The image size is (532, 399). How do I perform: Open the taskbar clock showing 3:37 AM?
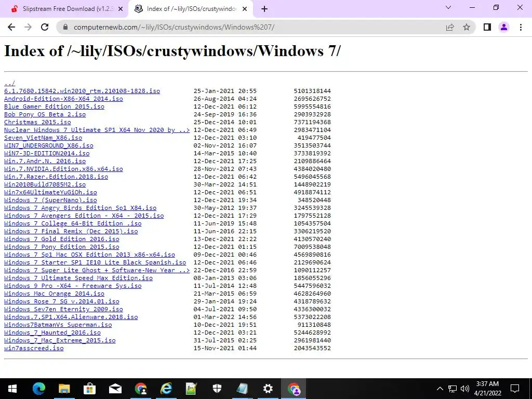487,389
